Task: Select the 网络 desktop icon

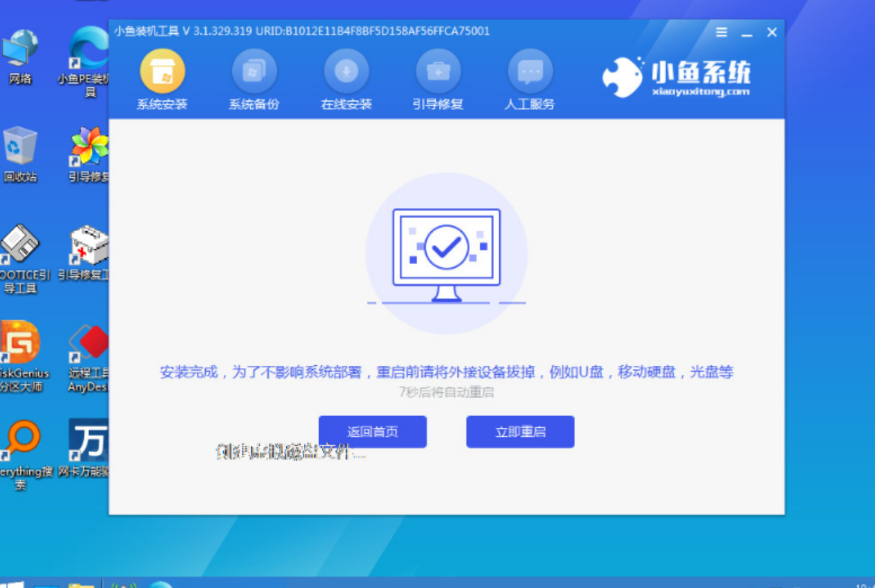Action: [x=20, y=54]
